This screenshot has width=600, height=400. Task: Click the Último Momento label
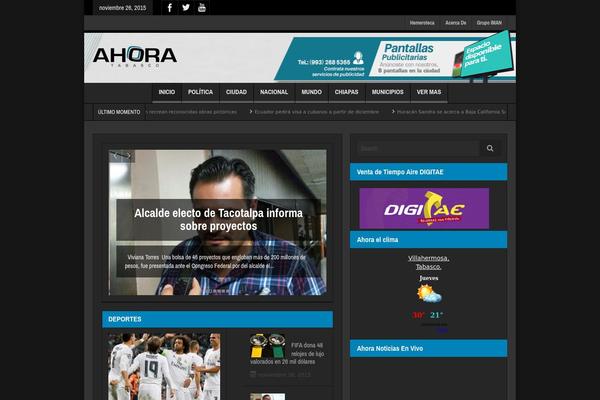pyautogui.click(x=119, y=112)
